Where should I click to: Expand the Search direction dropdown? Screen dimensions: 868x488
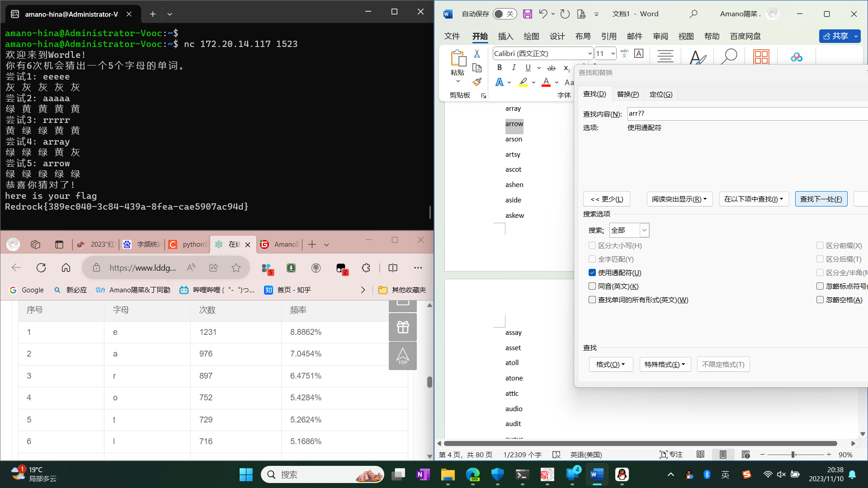click(645, 230)
